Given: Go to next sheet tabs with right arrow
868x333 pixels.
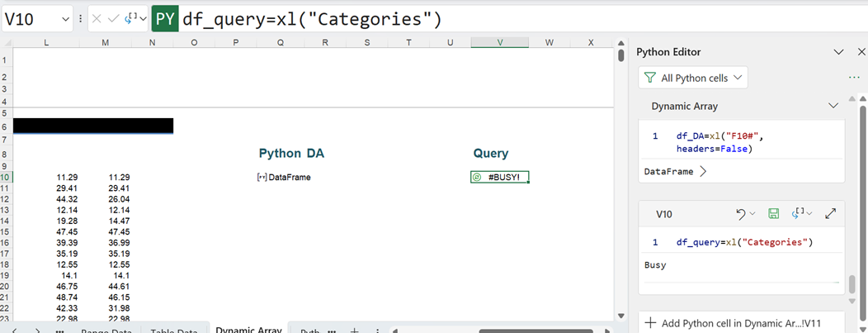Looking at the screenshot, I should point(38,331).
